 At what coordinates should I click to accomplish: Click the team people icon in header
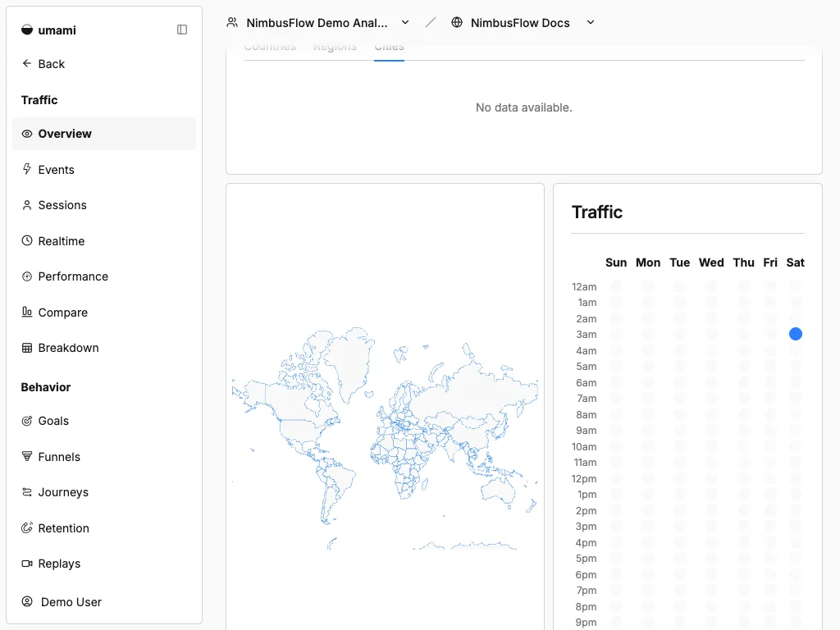pyautogui.click(x=232, y=22)
